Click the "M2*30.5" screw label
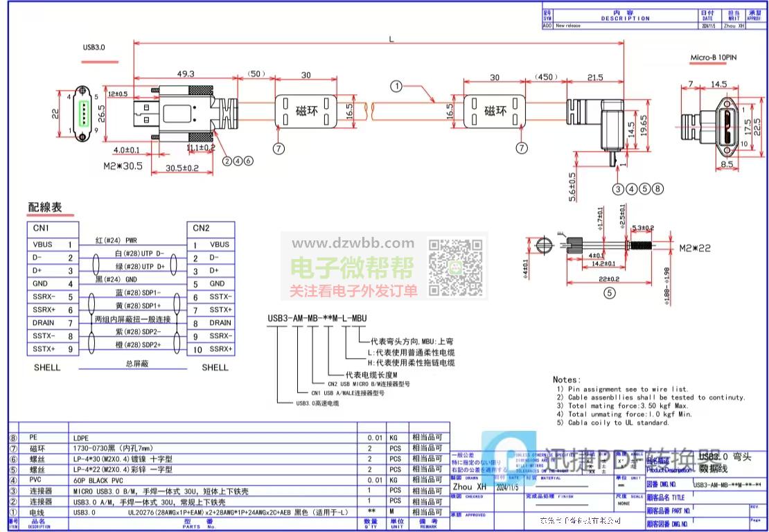The width and height of the screenshot is (769, 532). click(123, 166)
